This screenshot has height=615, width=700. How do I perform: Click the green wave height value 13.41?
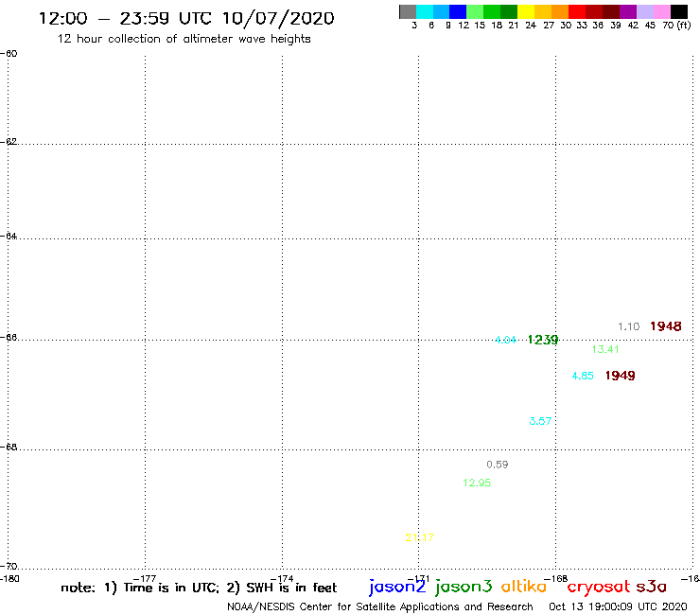[605, 349]
